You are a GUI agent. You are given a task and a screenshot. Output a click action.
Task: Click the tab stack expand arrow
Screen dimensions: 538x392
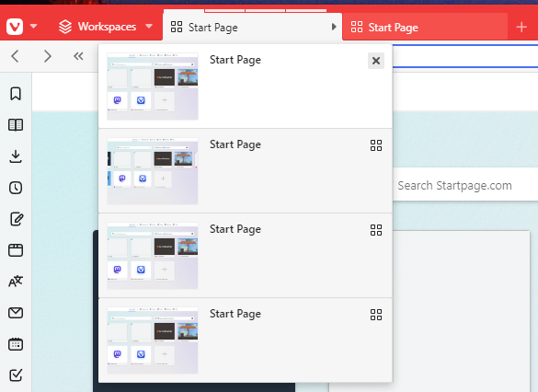point(334,27)
